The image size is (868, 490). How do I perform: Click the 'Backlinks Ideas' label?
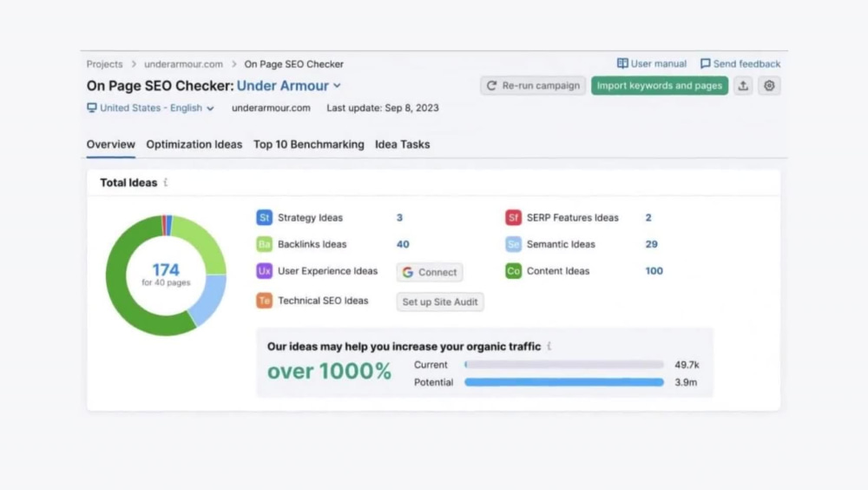(x=312, y=244)
